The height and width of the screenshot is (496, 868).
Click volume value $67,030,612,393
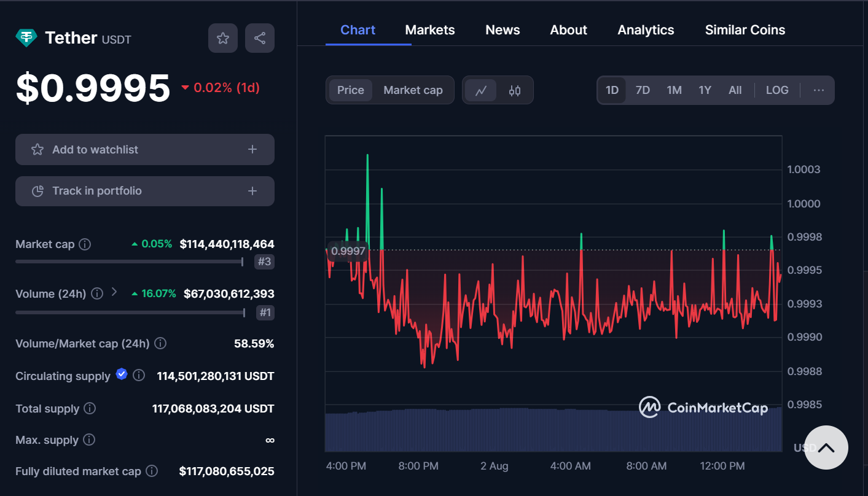point(229,293)
